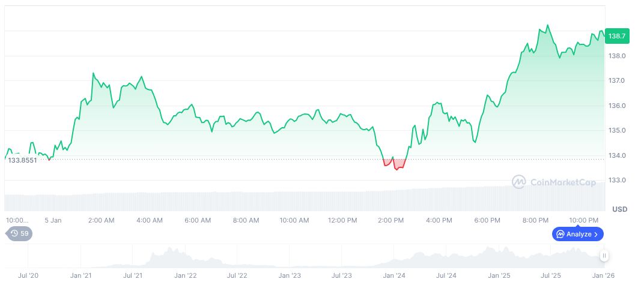The width and height of the screenshot is (644, 282).
Task: Expand the Analyze chevron arrow
Action: click(x=597, y=234)
